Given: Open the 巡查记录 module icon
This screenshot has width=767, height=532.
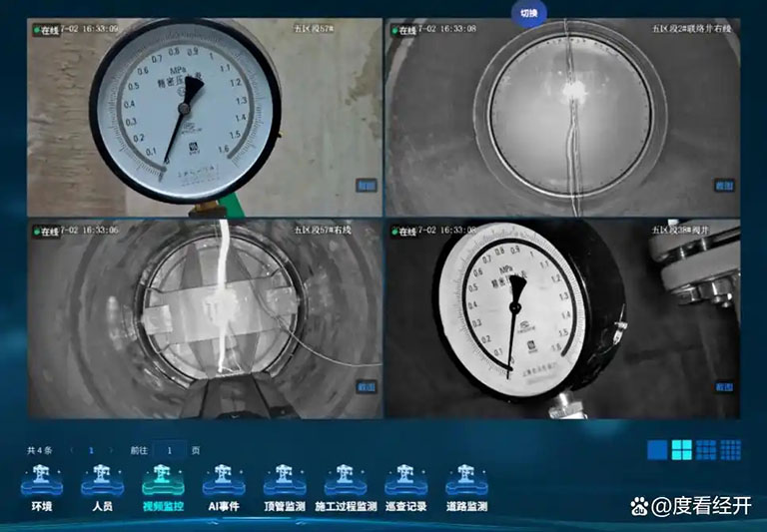Looking at the screenshot, I should click(x=405, y=480).
